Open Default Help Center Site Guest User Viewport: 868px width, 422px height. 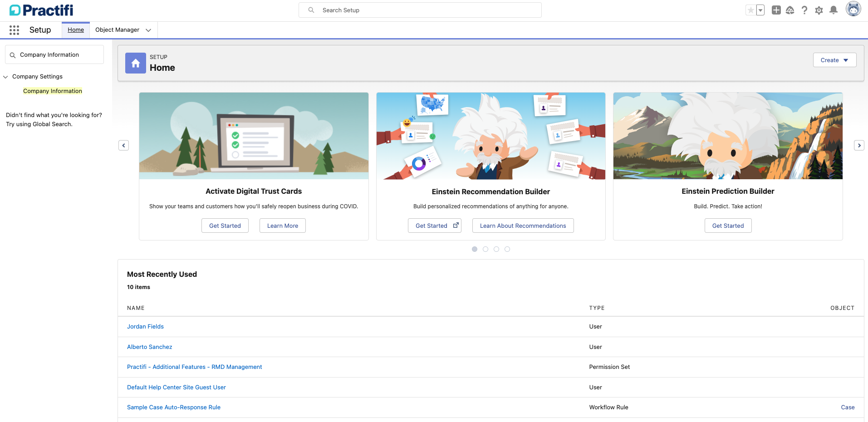[177, 388]
